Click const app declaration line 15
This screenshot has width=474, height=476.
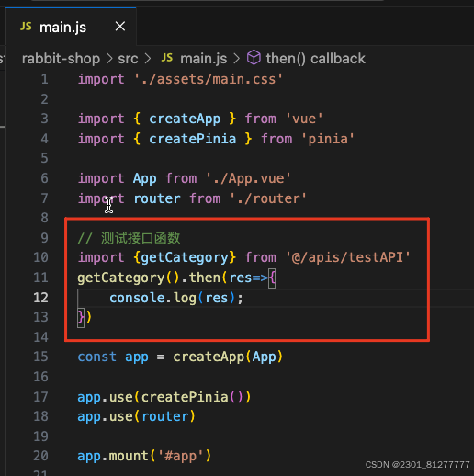[x=180, y=357]
